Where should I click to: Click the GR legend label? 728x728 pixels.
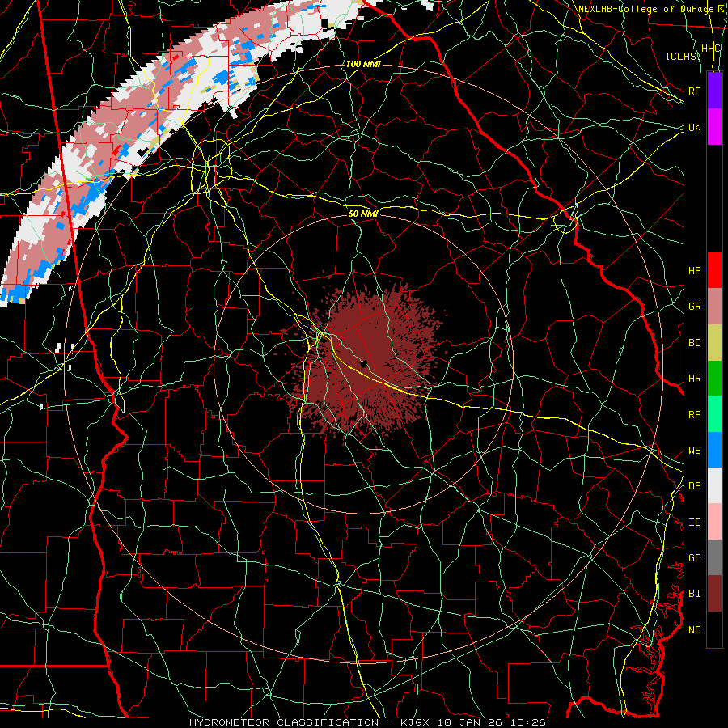click(x=694, y=307)
